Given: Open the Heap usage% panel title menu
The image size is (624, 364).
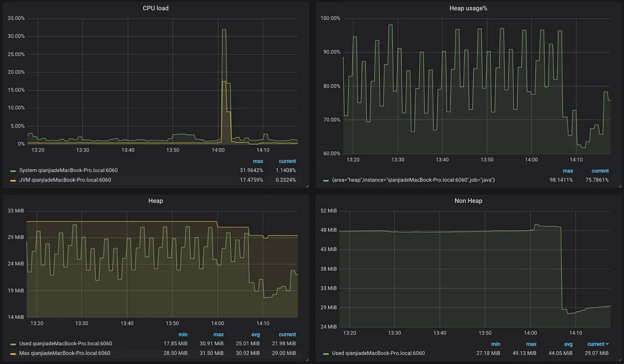Looking at the screenshot, I should click(468, 8).
